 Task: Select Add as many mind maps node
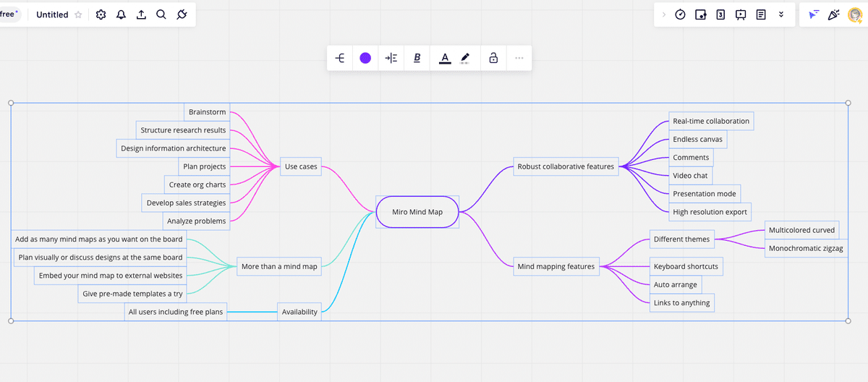(99, 239)
